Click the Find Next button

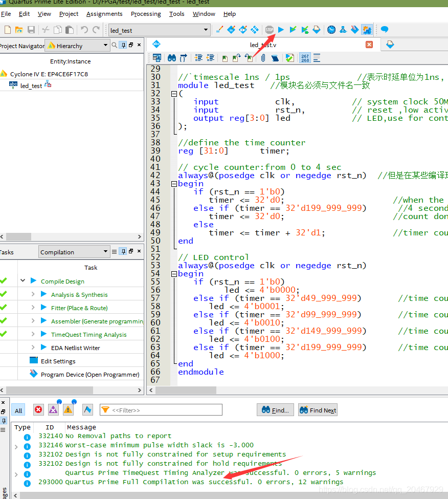point(318,410)
